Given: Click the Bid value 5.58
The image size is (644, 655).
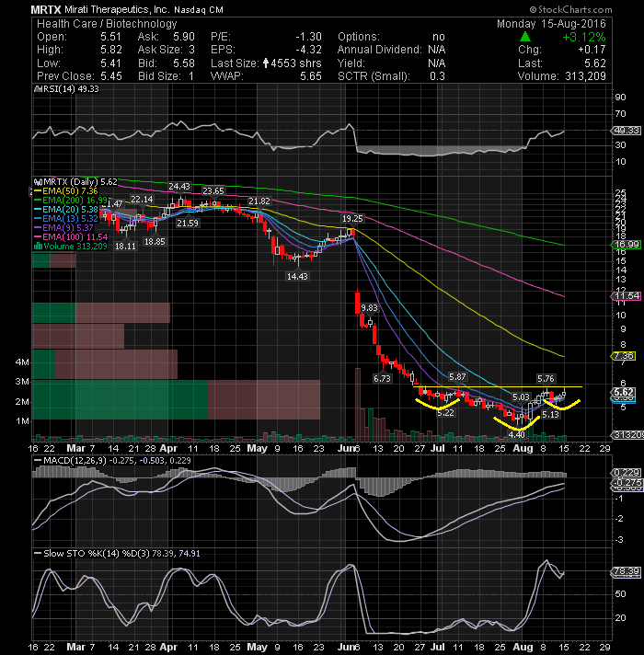Looking at the screenshot, I should click(184, 63).
